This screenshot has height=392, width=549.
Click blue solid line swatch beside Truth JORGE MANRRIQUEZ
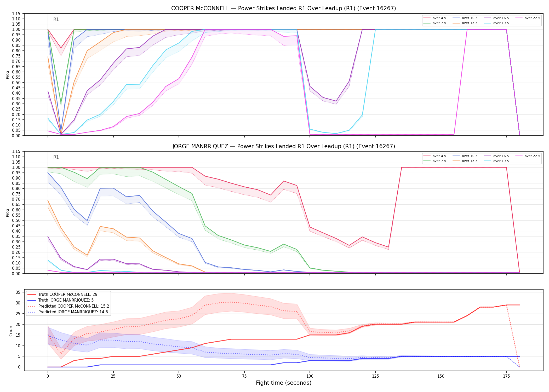(x=32, y=300)
